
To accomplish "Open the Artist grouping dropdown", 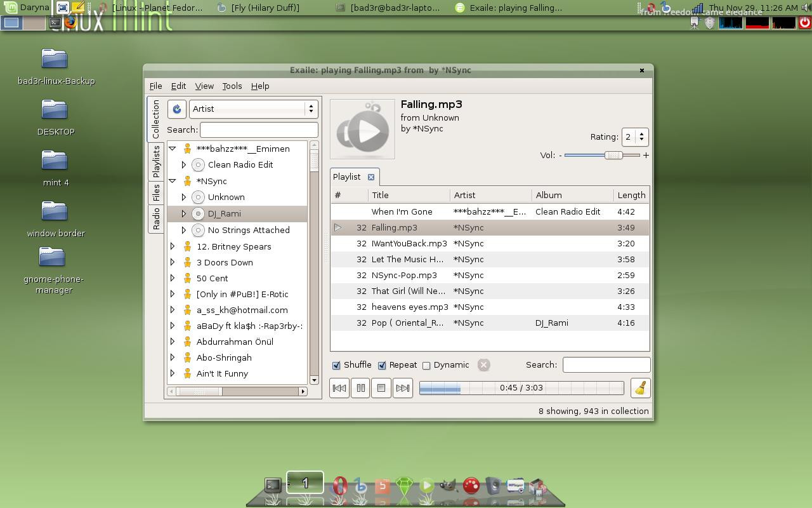I will point(253,109).
